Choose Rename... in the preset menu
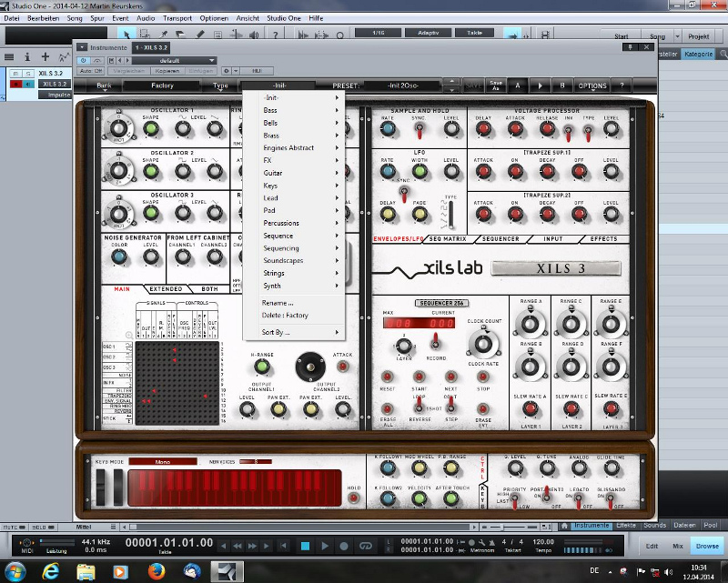This screenshot has width=728, height=583. pyautogui.click(x=278, y=303)
